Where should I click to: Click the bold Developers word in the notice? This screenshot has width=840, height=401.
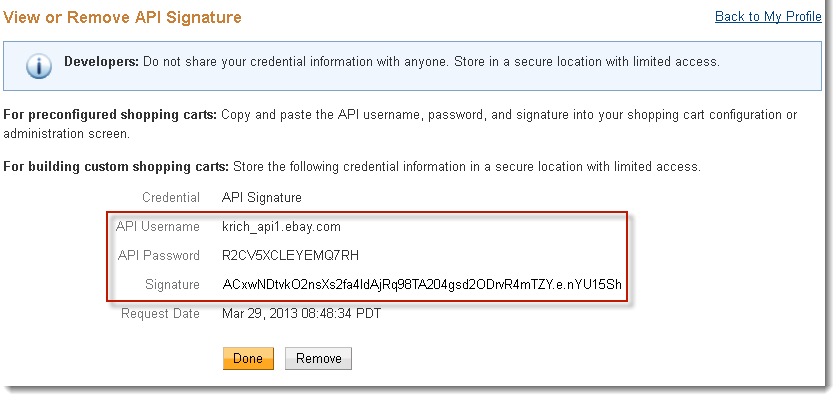point(101,62)
